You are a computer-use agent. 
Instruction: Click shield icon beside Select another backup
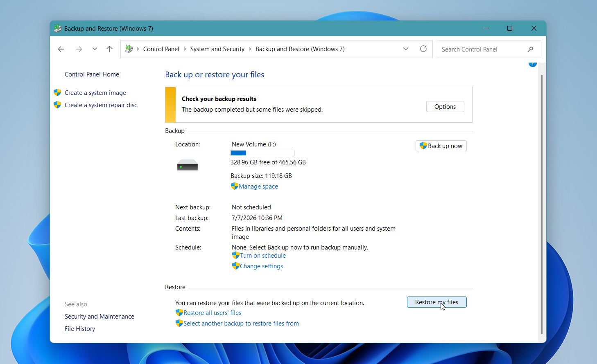point(179,323)
